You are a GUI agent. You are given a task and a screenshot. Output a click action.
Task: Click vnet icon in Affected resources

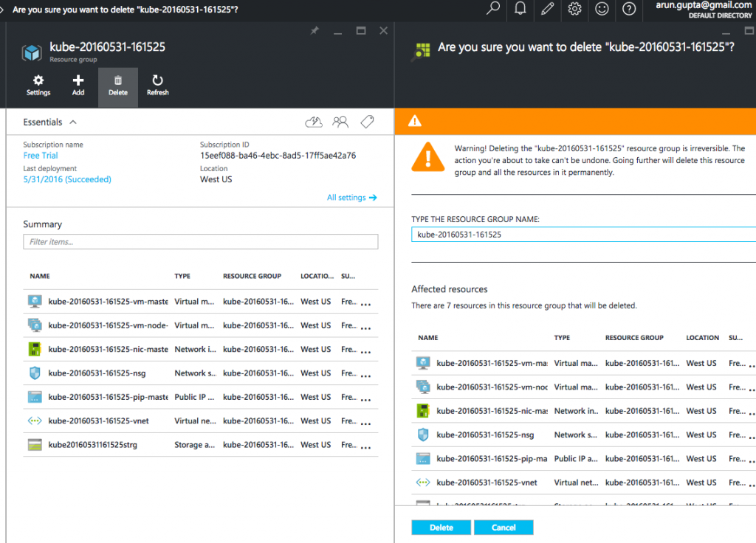(x=423, y=483)
